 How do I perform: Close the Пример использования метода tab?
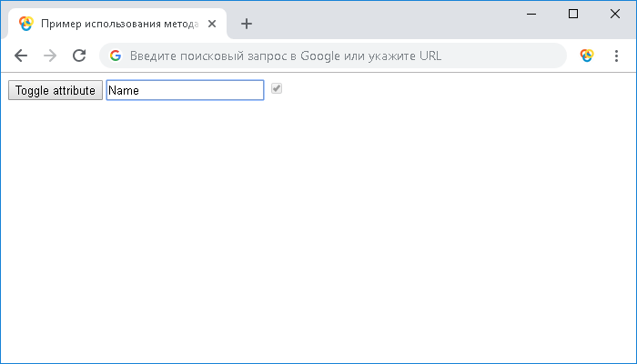point(212,24)
